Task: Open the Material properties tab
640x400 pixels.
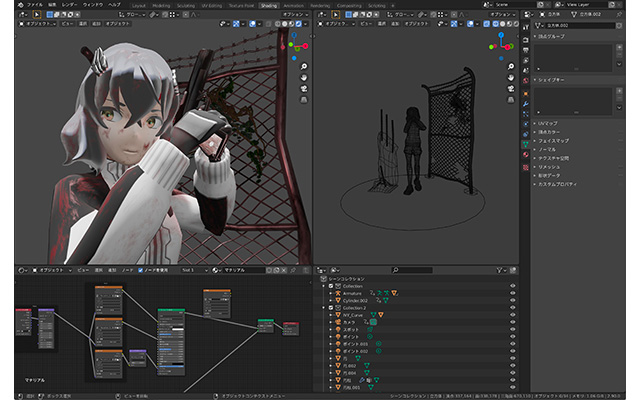Action: (x=526, y=155)
